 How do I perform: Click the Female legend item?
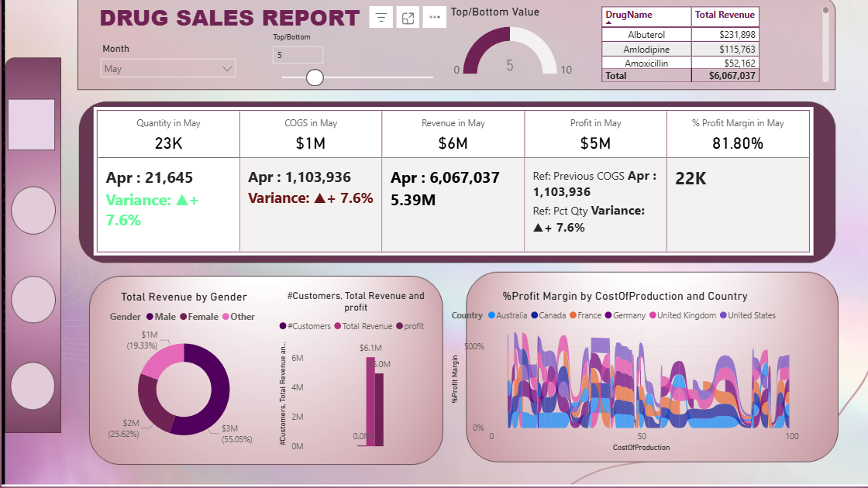point(199,317)
